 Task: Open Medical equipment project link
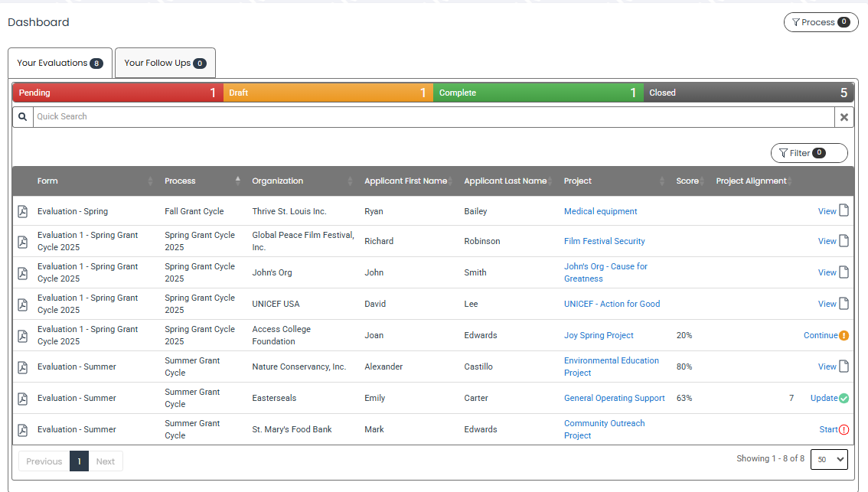click(x=600, y=211)
